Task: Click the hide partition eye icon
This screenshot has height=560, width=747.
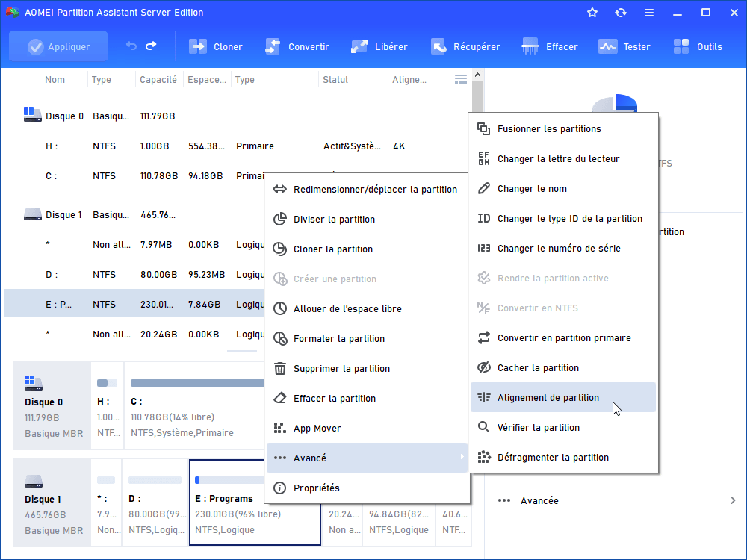Action: pos(483,367)
